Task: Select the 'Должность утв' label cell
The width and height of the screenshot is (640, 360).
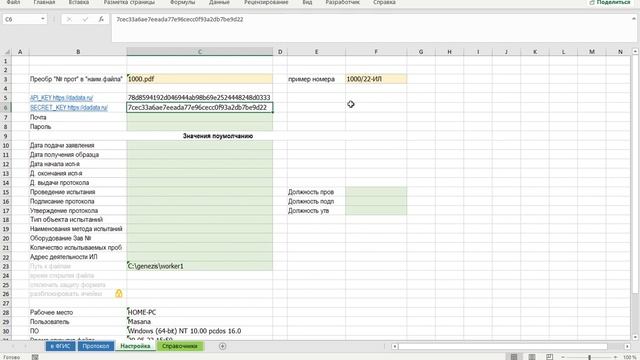Action: click(x=316, y=211)
